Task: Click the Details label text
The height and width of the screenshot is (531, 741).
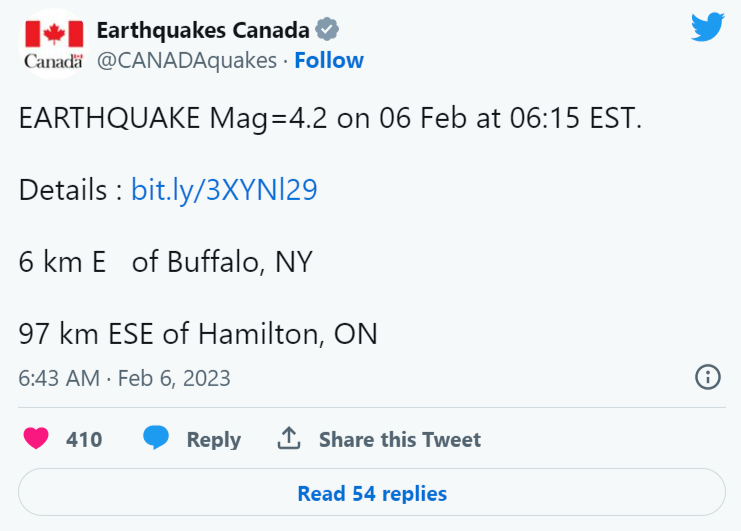Action: tap(63, 190)
